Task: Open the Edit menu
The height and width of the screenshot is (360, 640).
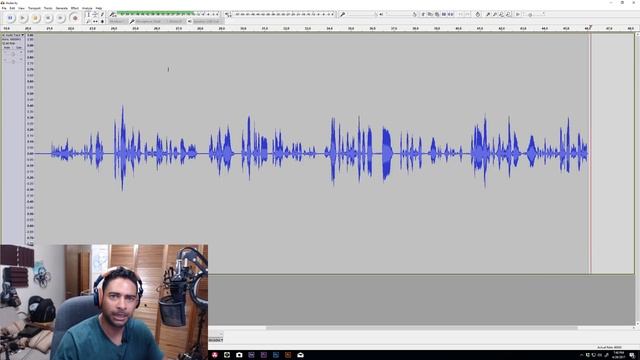Action: point(12,8)
